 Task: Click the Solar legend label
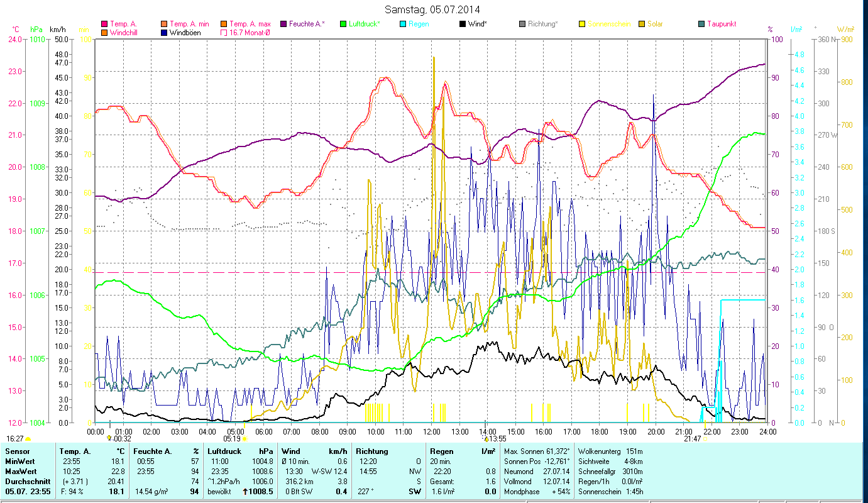tap(656, 24)
